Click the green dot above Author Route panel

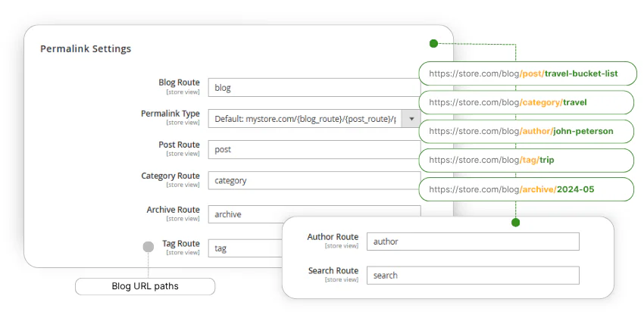click(x=515, y=223)
